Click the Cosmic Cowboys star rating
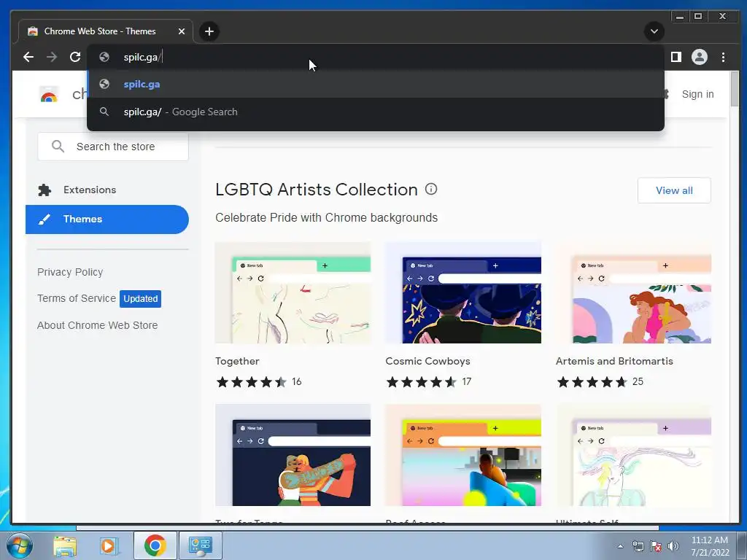The height and width of the screenshot is (560, 747). click(421, 382)
